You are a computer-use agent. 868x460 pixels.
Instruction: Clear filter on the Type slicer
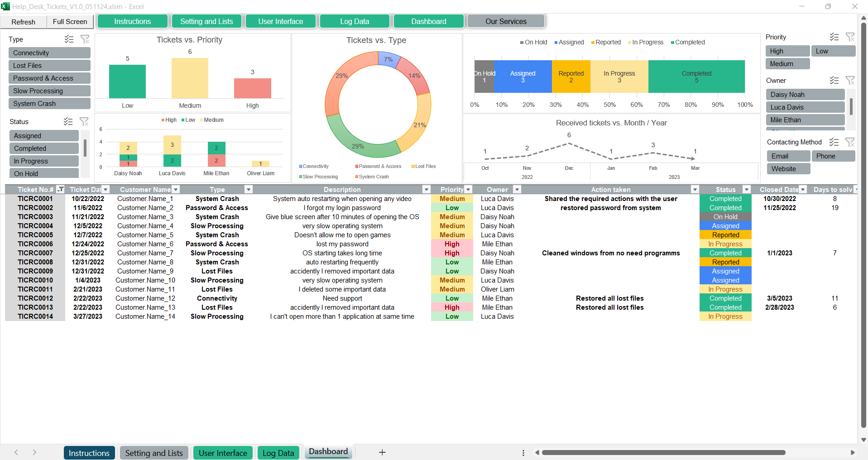coord(85,39)
